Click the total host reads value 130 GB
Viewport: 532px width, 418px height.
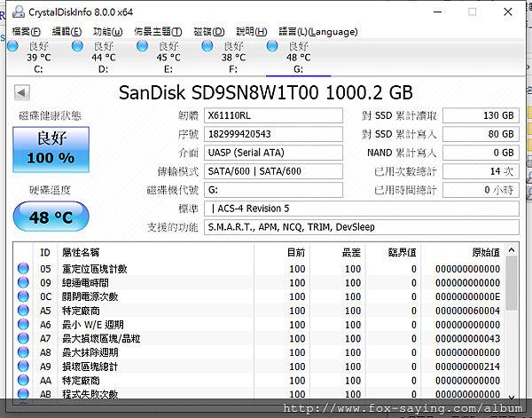pyautogui.click(x=481, y=115)
